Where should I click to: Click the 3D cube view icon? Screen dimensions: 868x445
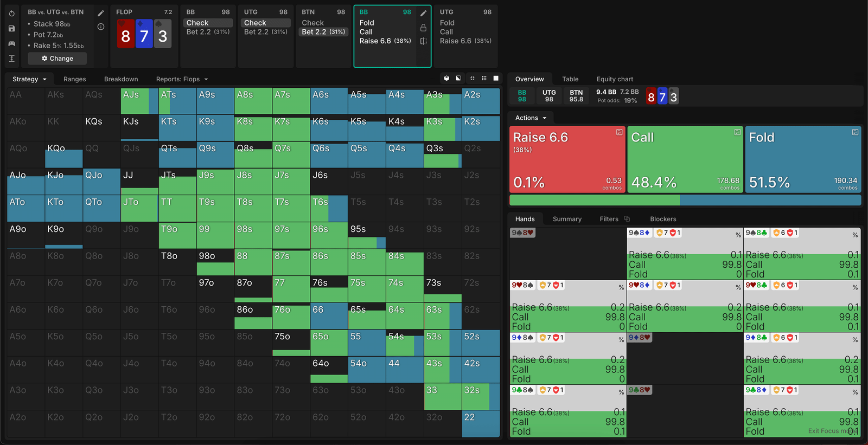tap(446, 79)
